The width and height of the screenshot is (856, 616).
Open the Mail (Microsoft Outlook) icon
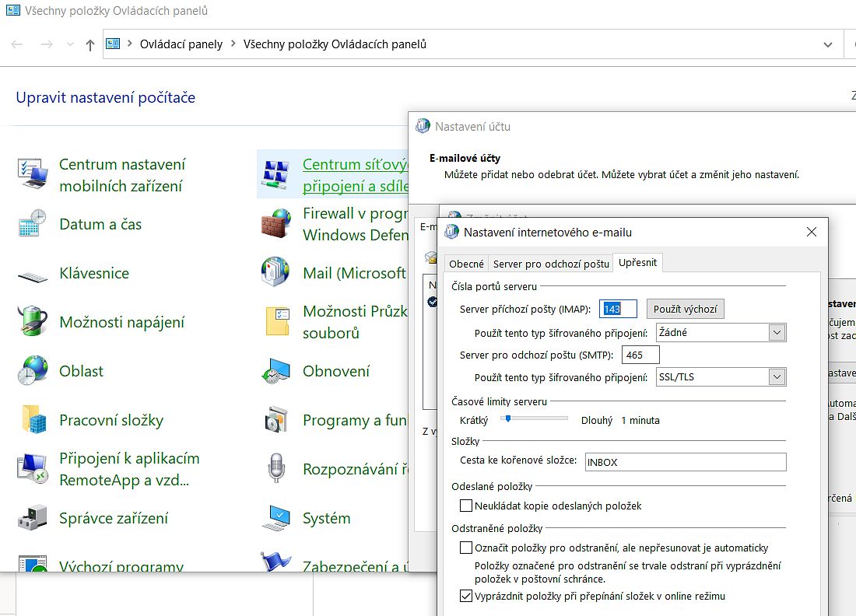[275, 273]
